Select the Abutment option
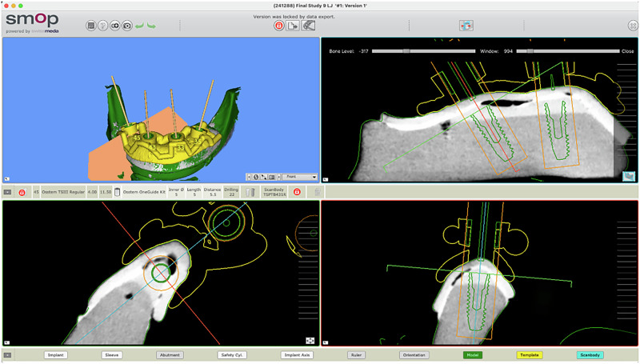Screen dimensions: 640x364 click(170, 355)
